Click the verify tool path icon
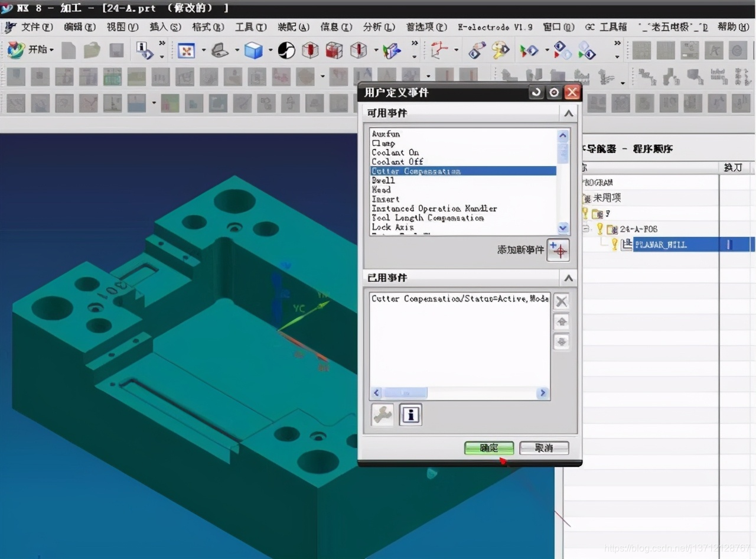This screenshot has height=559, width=756. click(x=562, y=50)
